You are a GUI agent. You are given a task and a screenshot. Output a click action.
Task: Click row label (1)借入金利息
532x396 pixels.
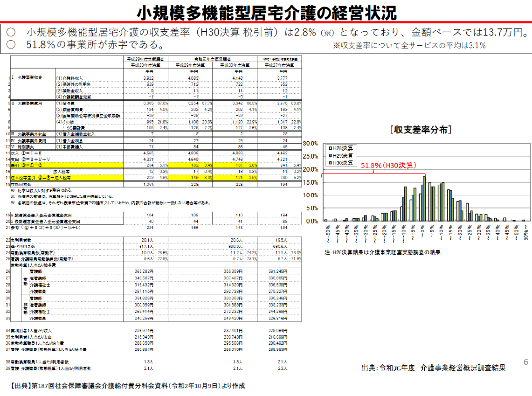69,140
